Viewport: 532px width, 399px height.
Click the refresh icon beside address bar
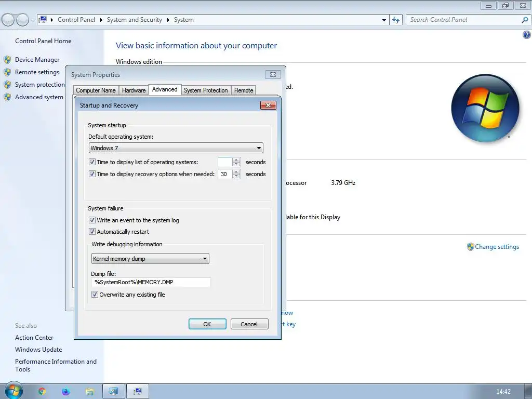[396, 20]
